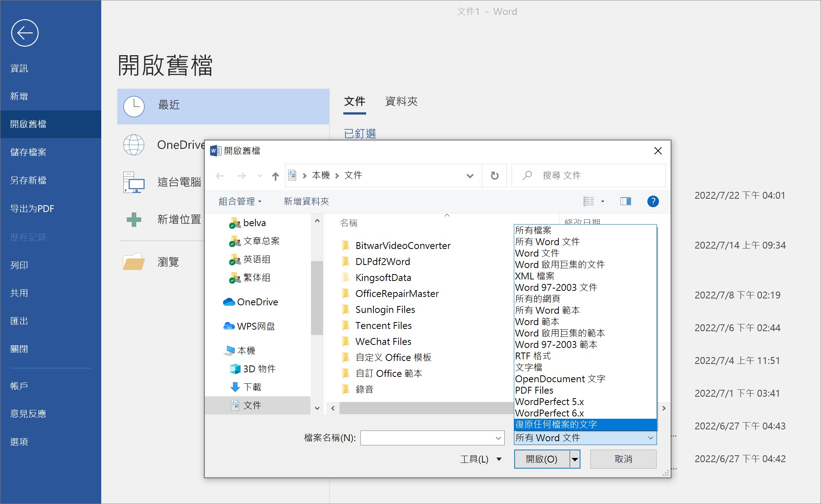Click the 檔案名稱 input field

(x=427, y=438)
